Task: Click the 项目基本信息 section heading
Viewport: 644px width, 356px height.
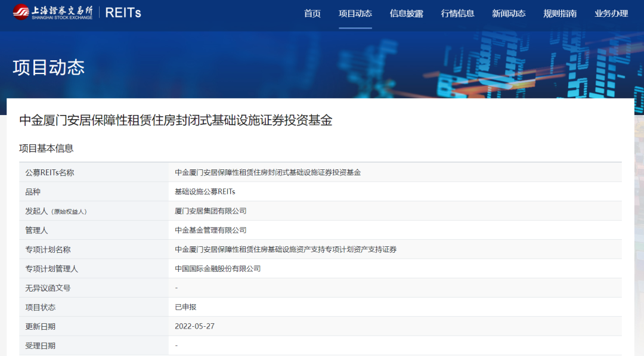Action: (x=47, y=148)
